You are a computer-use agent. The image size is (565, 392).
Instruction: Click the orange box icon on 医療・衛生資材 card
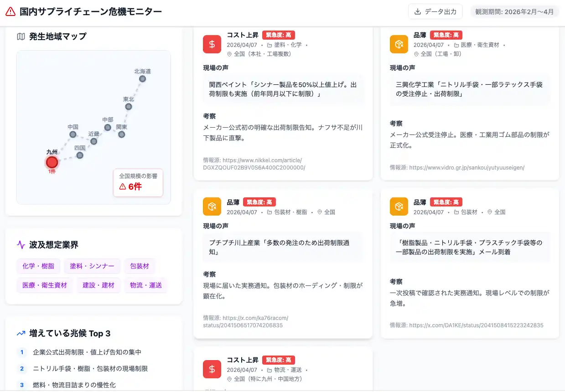(399, 44)
